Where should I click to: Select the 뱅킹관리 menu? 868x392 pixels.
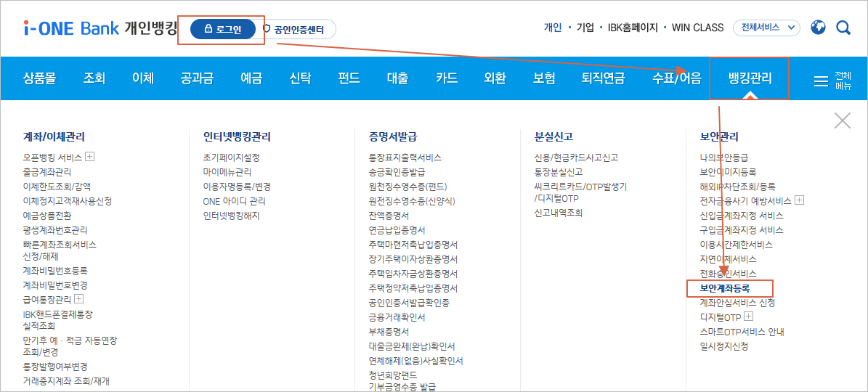[750, 78]
